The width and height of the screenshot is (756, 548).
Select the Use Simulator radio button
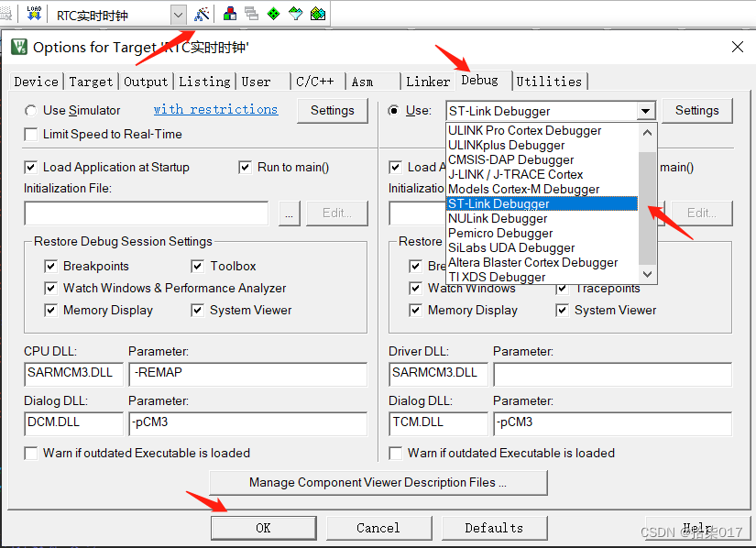click(30, 111)
